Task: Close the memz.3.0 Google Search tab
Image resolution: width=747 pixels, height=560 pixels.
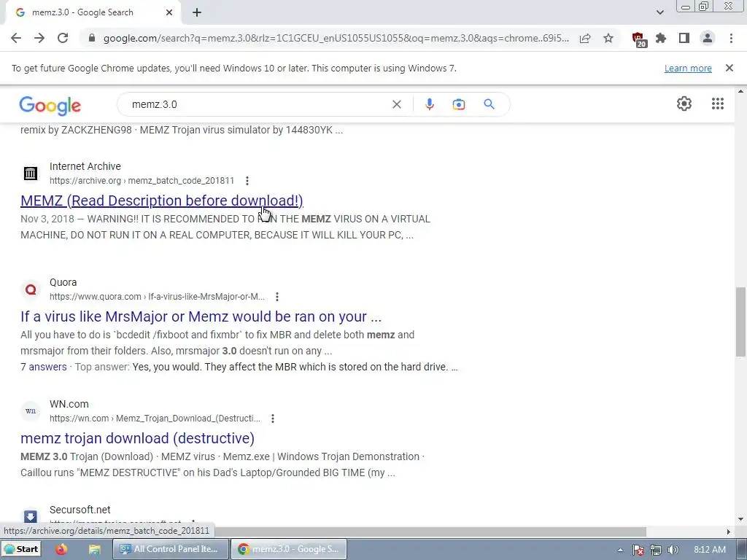Action: 169,13
